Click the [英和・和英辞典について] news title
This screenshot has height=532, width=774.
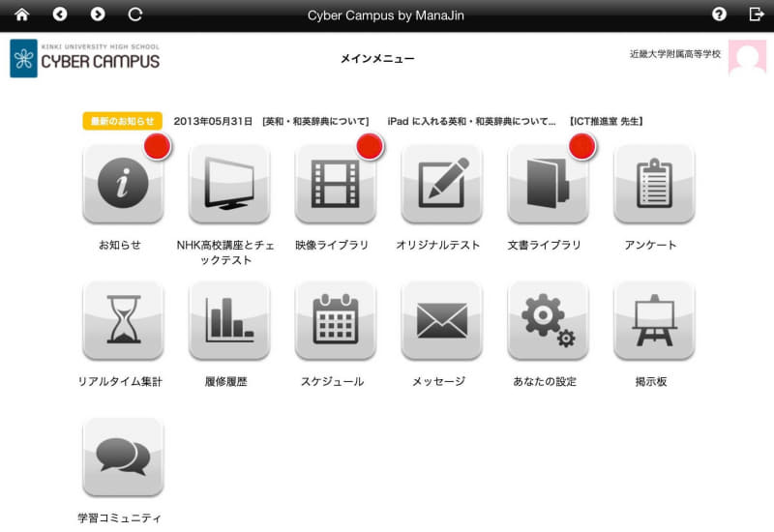(316, 122)
